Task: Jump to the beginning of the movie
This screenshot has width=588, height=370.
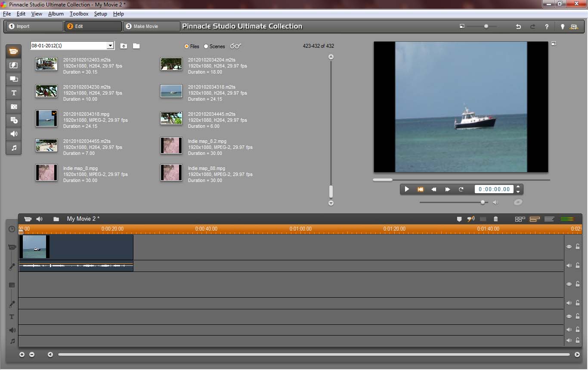Action: click(x=421, y=189)
